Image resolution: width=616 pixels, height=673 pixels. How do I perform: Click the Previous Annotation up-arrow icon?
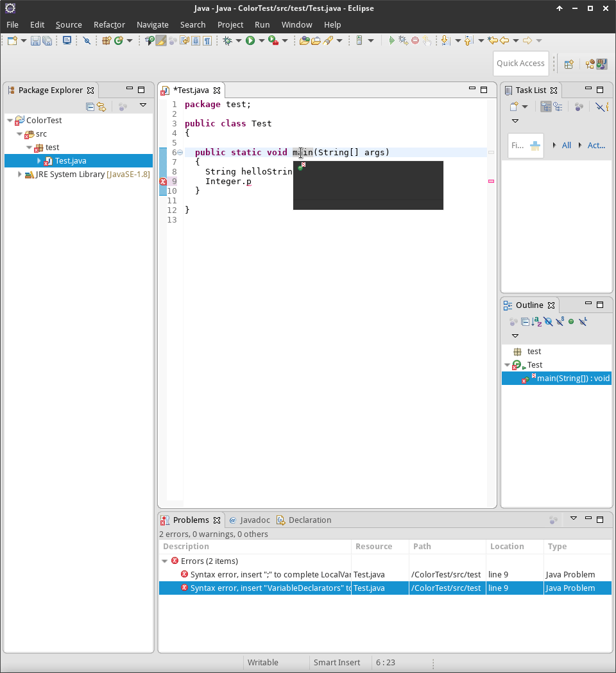tap(469, 41)
